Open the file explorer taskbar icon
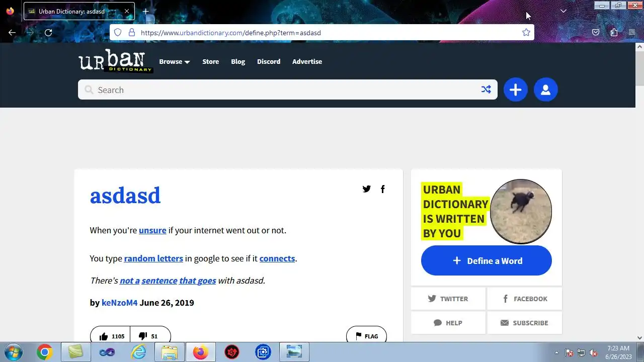Viewport: 644px width, 362px height. pos(169,352)
